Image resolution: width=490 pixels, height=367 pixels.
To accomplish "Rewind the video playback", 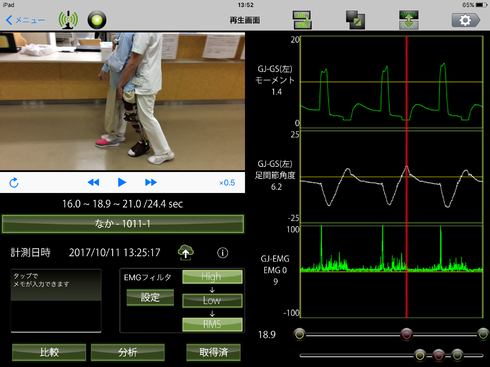I will [x=93, y=182].
